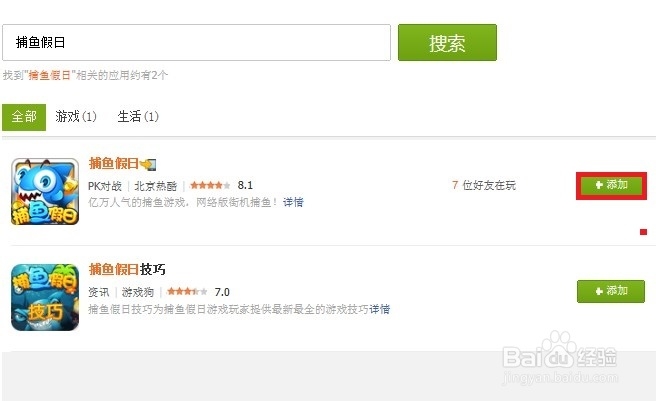Open the 捕鱼假日 title link

114,164
